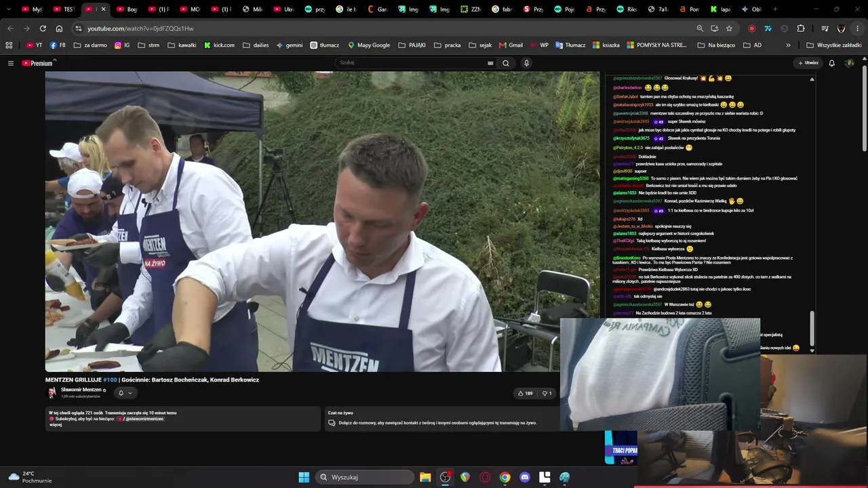The width and height of the screenshot is (868, 488).
Task: Focus the YouTube Szukaj search field
Action: pyautogui.click(x=415, y=63)
